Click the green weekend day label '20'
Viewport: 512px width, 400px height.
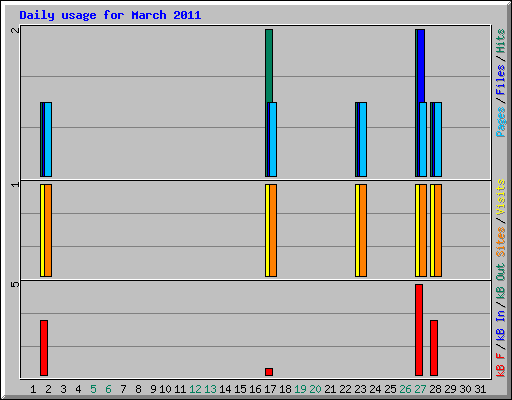click(x=315, y=389)
